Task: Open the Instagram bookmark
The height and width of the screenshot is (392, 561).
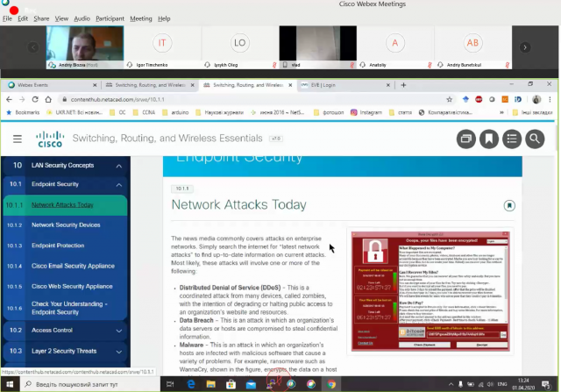Action: [366, 112]
